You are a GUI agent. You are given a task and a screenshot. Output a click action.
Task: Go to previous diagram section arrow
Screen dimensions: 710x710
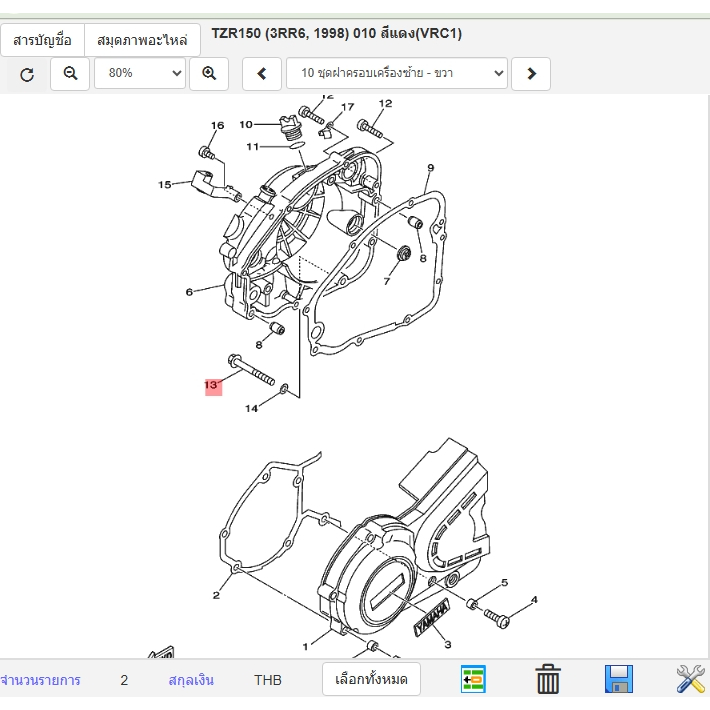tap(262, 74)
